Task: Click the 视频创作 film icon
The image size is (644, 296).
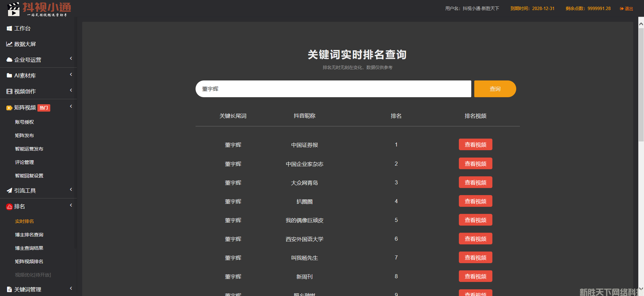Action: (x=9, y=91)
